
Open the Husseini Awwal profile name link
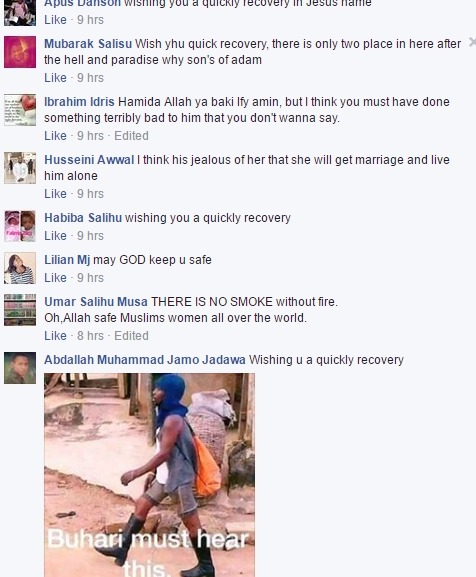tap(89, 160)
